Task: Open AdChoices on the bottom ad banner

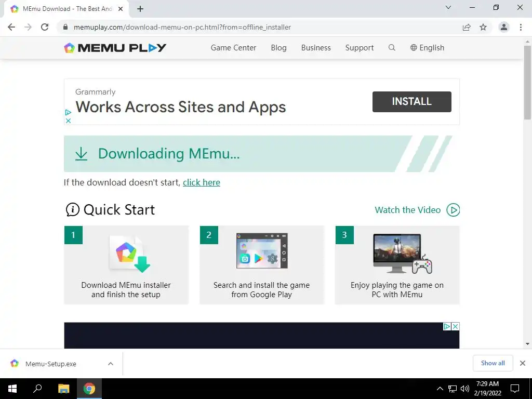Action: pos(447,326)
